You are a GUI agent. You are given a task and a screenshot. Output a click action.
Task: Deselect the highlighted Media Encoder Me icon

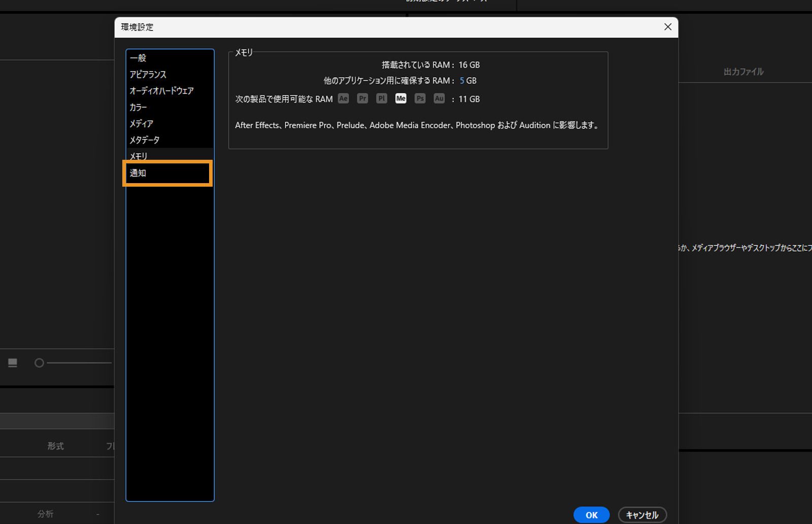[x=400, y=98]
